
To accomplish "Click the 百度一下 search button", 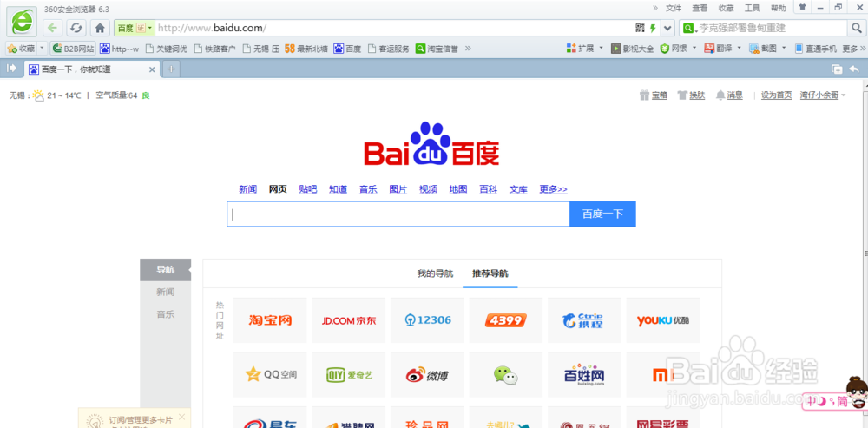I will pos(603,214).
